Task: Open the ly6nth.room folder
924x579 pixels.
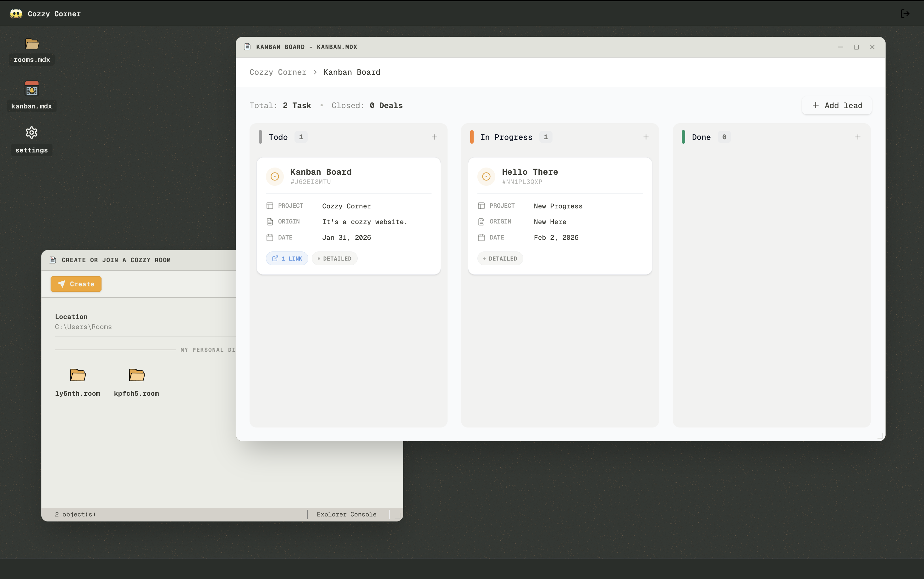Action: click(78, 375)
